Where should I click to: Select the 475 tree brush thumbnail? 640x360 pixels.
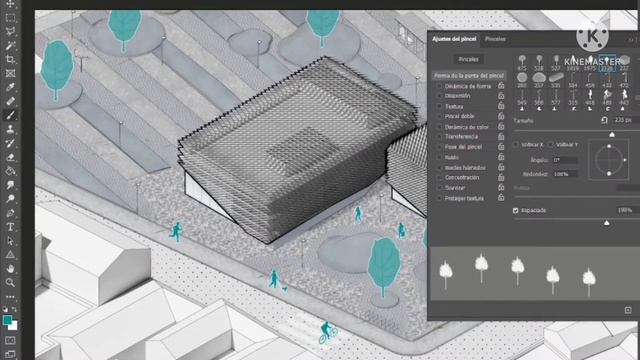click(x=522, y=62)
